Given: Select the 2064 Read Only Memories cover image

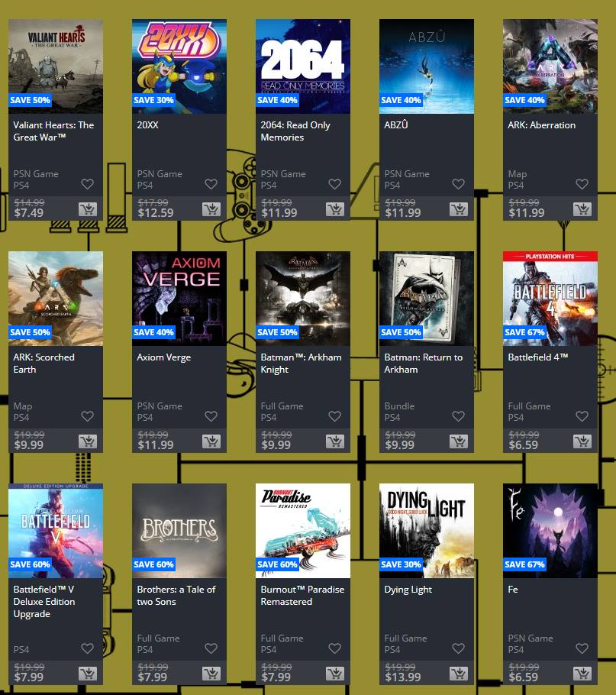Looking at the screenshot, I should (303, 66).
